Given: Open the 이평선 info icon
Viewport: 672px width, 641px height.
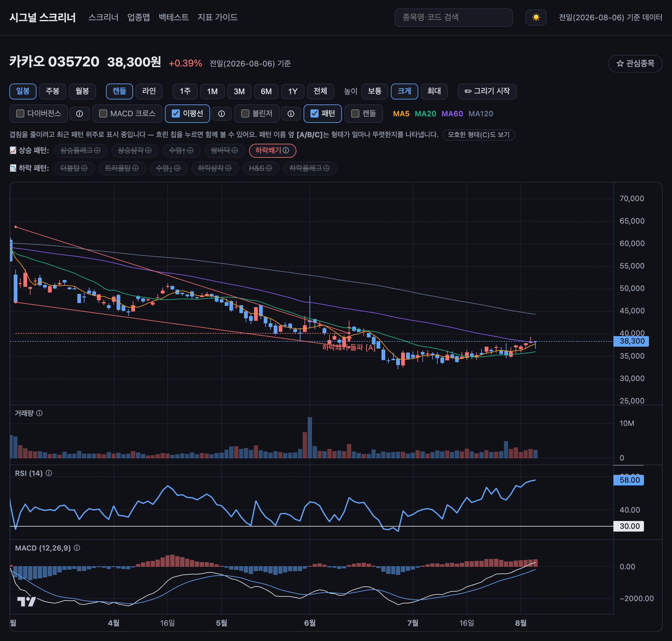Looking at the screenshot, I should point(221,114).
